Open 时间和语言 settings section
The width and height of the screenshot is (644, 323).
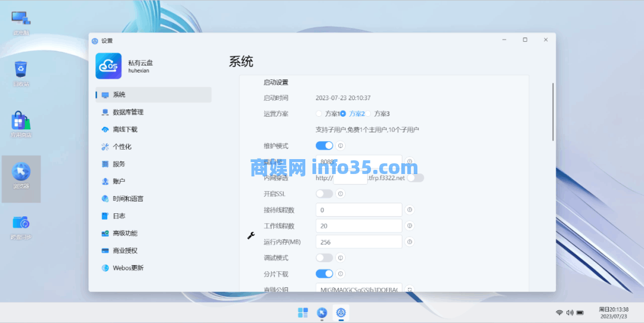pyautogui.click(x=154, y=198)
